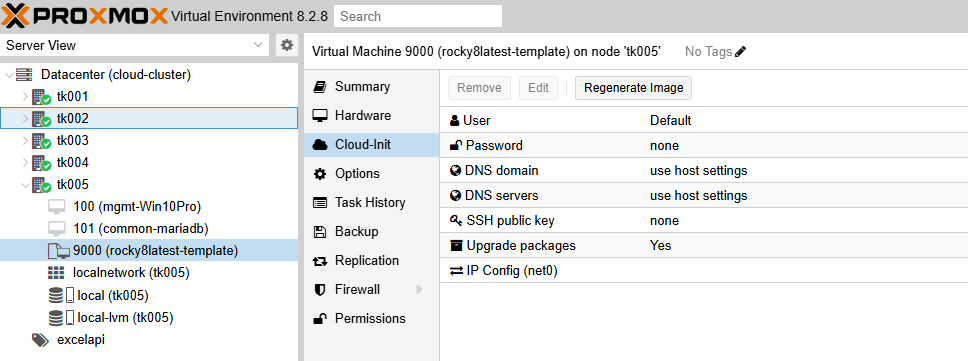Expand the tk001 node
Screen dimensions: 968x361
(x=25, y=97)
